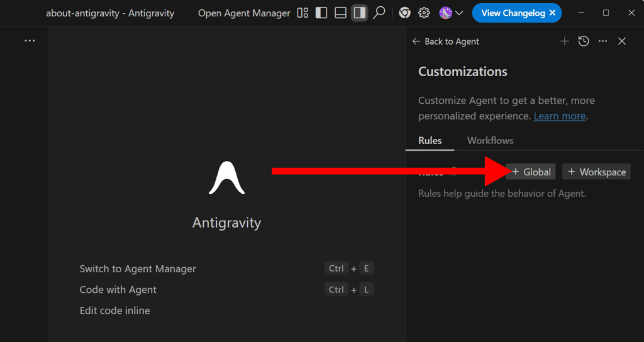Toggle the right agent side panel
The image size is (644, 342).
pos(359,13)
